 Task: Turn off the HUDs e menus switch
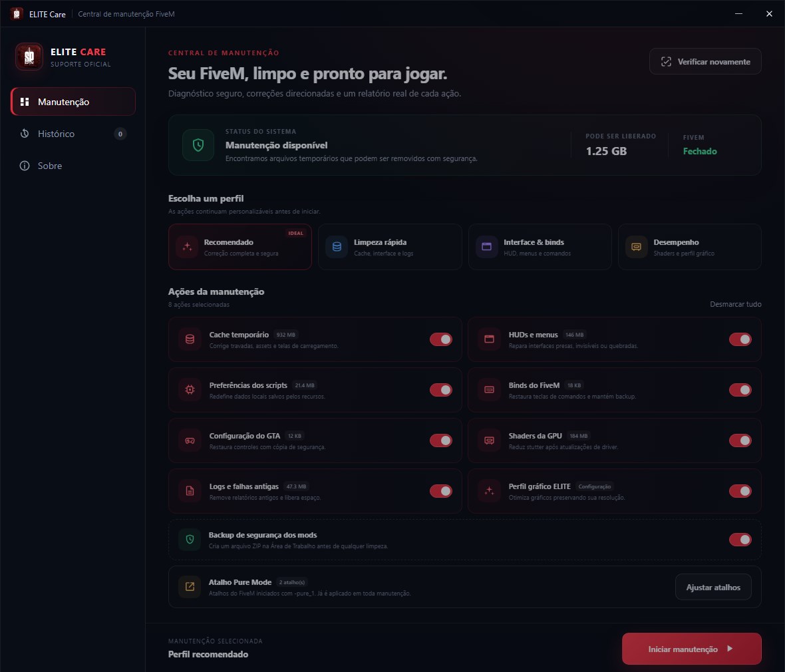pyautogui.click(x=740, y=339)
